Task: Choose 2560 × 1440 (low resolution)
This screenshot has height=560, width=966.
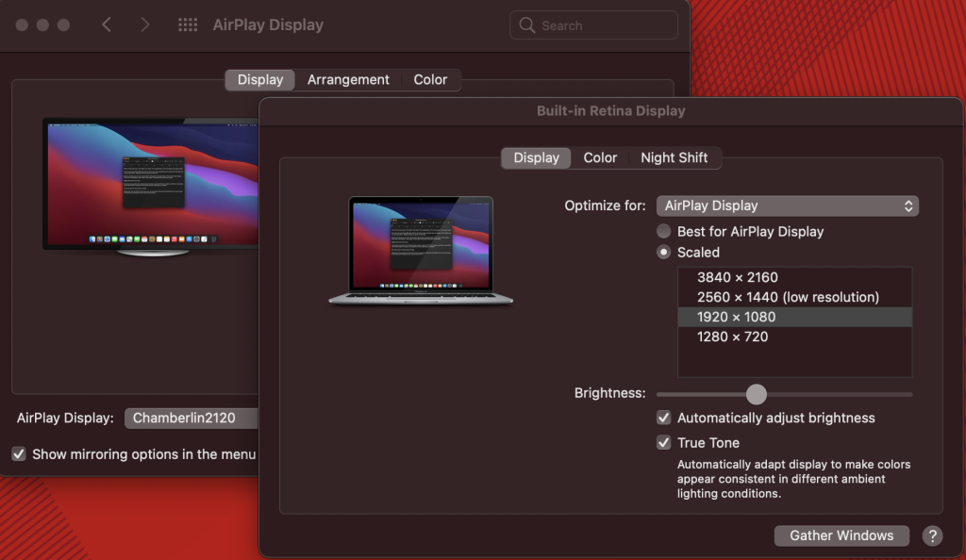Action: [x=794, y=297]
